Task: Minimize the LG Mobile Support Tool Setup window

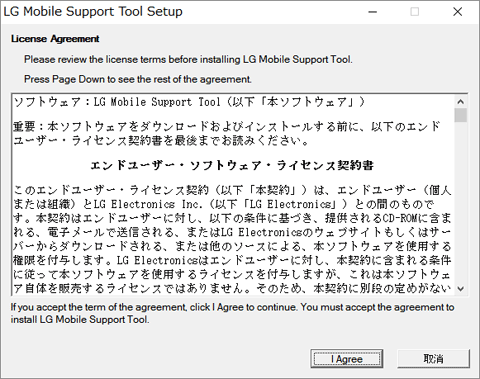Action: 372,12
